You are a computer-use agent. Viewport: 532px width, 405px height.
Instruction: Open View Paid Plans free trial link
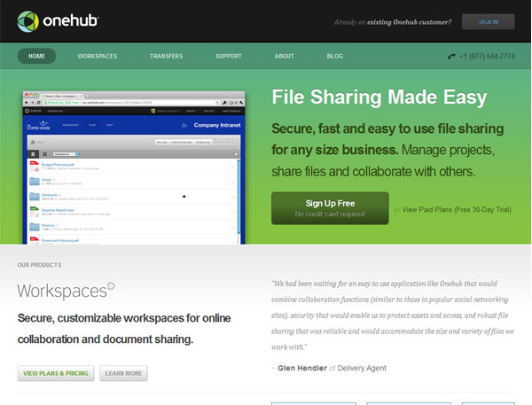tap(457, 210)
